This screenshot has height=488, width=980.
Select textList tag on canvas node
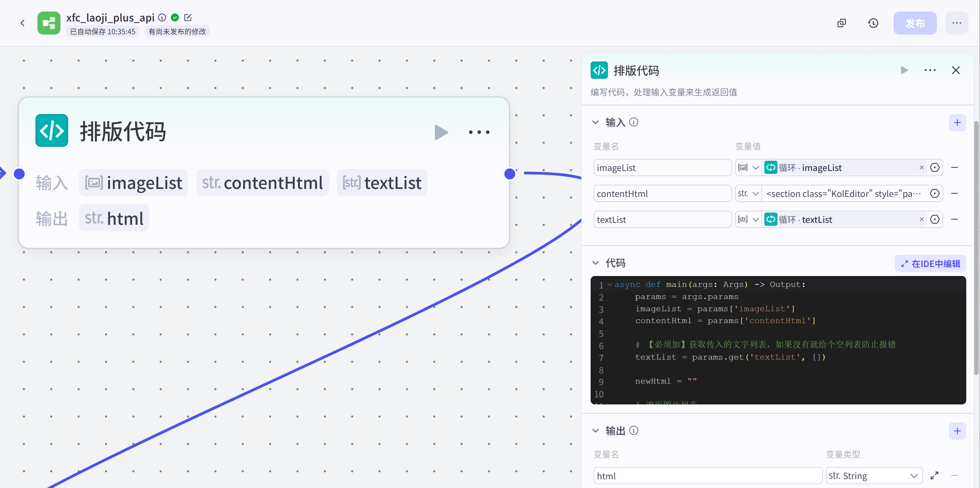[x=382, y=183]
